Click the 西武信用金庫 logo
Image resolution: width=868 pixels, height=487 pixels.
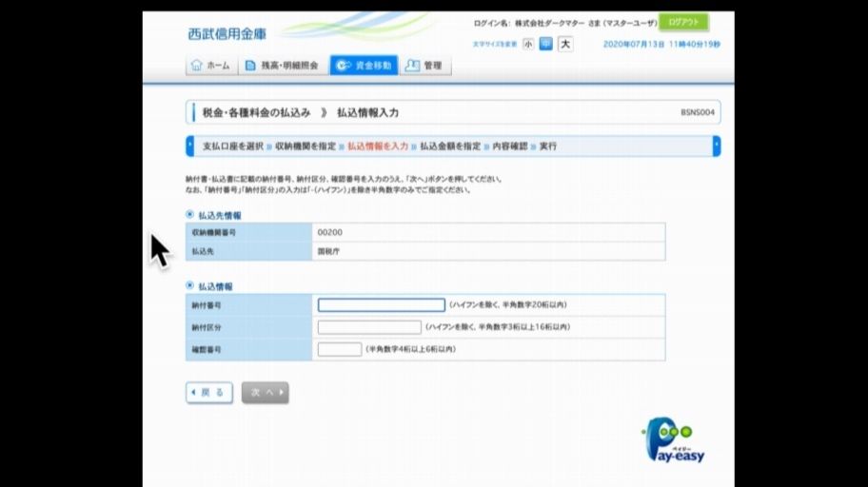[227, 34]
